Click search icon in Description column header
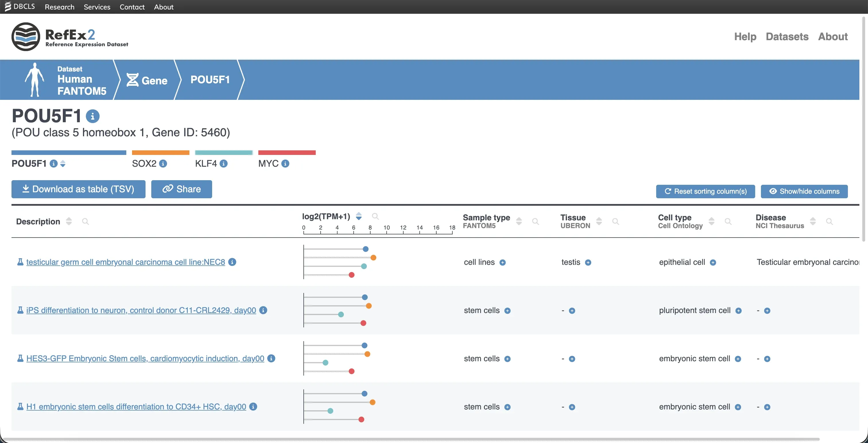The image size is (868, 443). tap(86, 221)
